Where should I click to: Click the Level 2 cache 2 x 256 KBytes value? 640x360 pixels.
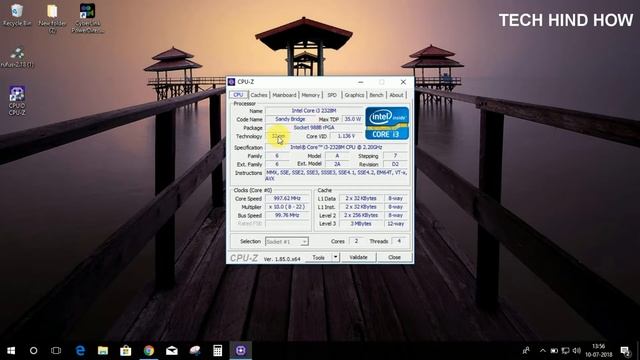361,216
